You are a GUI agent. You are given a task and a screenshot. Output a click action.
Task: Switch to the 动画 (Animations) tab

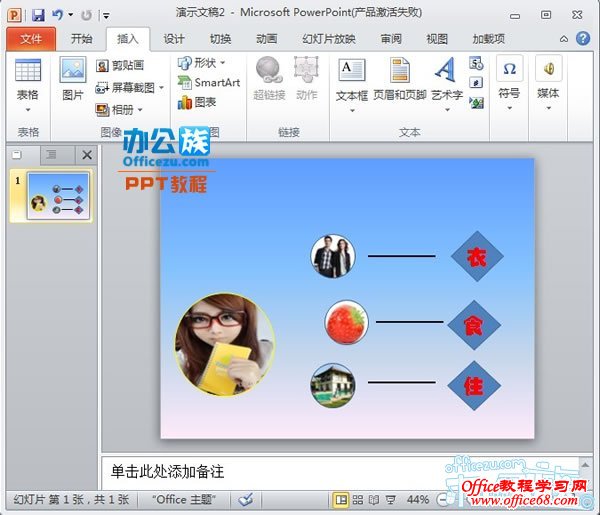(x=266, y=39)
